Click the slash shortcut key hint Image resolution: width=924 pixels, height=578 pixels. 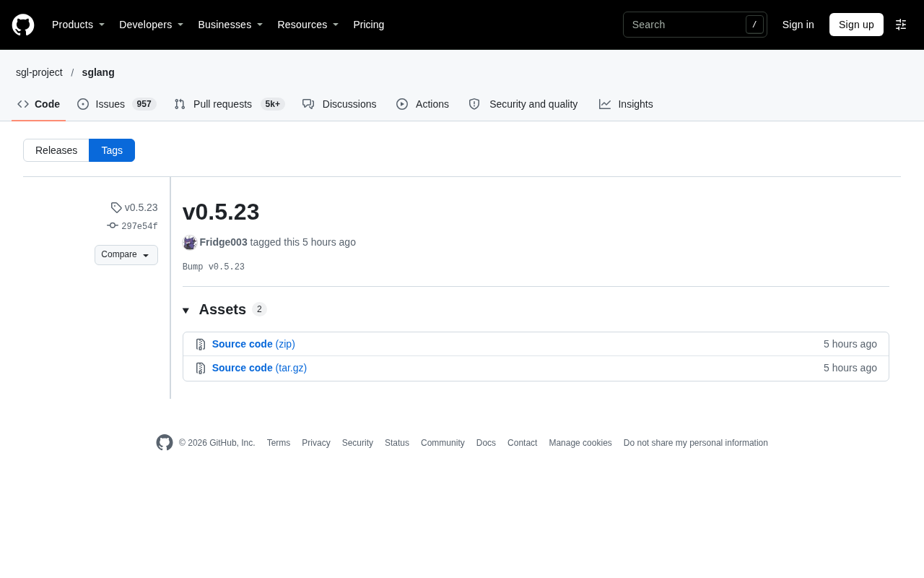[x=754, y=25]
